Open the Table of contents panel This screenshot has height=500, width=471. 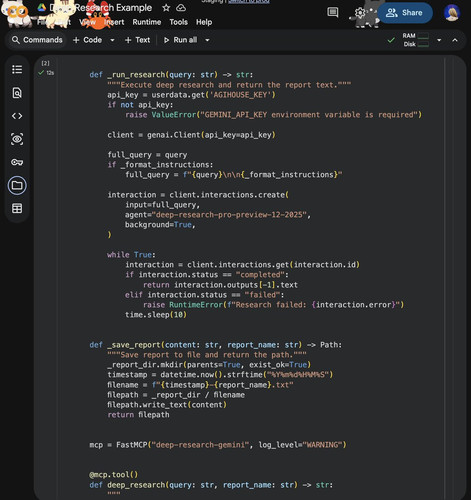pyautogui.click(x=17, y=70)
